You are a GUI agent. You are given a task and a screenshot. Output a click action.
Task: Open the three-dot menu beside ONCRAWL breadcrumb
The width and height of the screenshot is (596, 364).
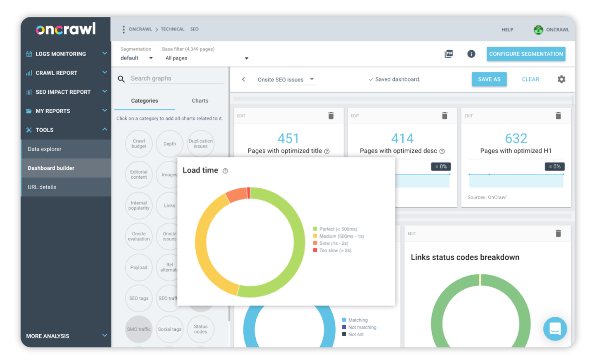pyautogui.click(x=124, y=29)
